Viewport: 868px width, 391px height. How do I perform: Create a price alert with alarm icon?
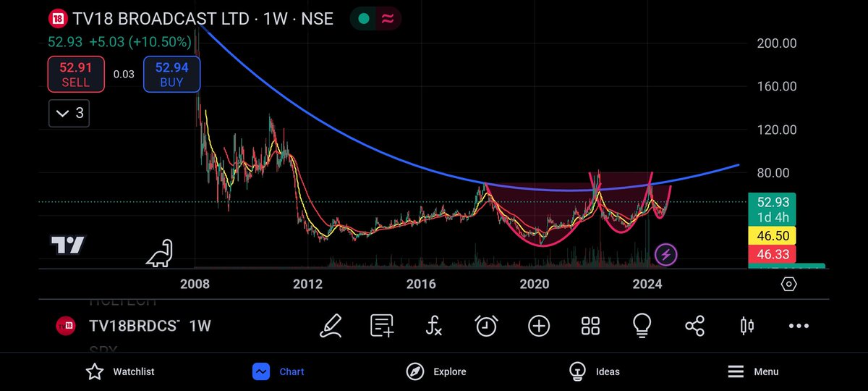coord(486,326)
